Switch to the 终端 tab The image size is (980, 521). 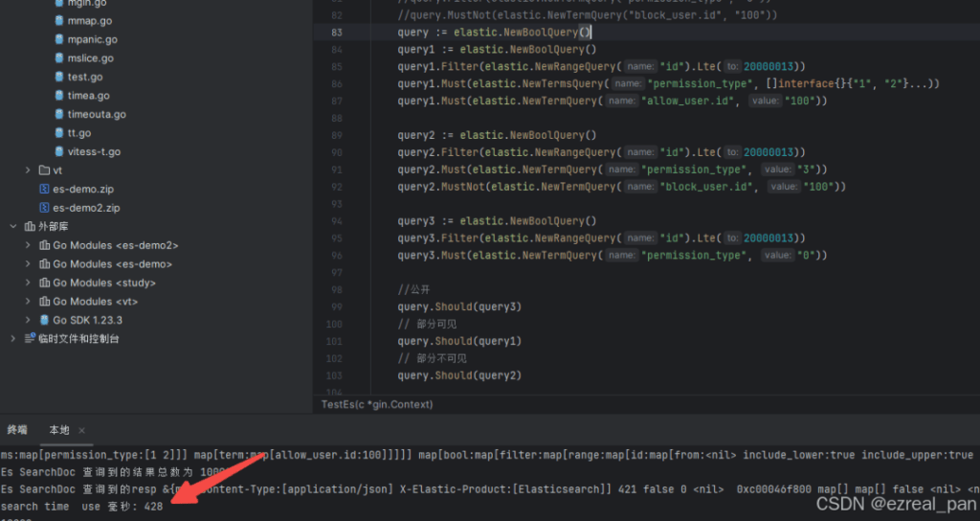(17, 430)
